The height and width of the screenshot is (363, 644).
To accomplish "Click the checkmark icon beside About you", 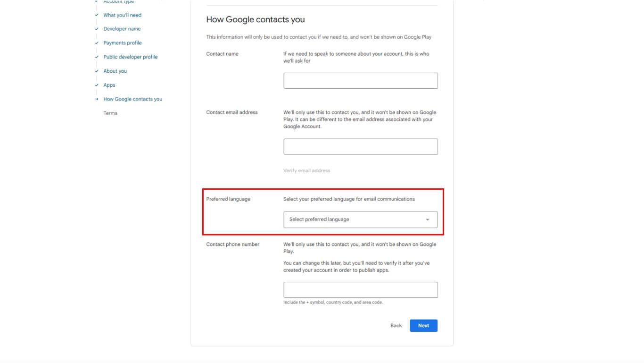I will (x=97, y=71).
